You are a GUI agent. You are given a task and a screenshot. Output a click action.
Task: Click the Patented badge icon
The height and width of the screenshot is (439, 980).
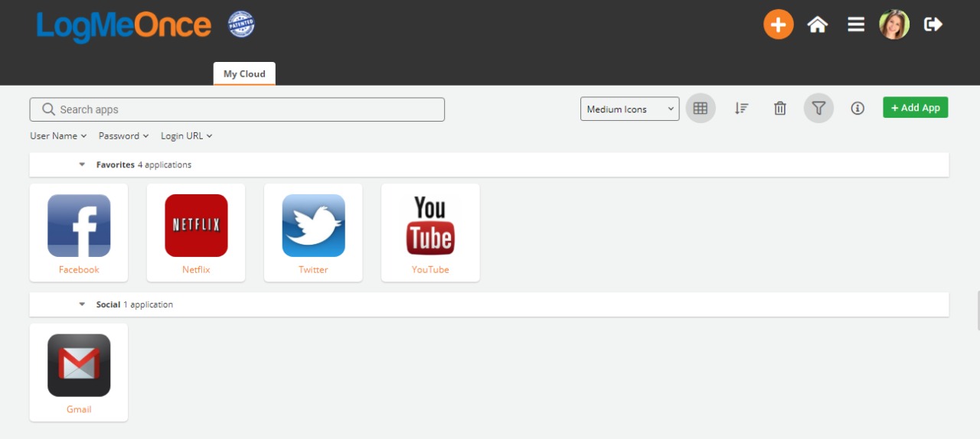241,24
